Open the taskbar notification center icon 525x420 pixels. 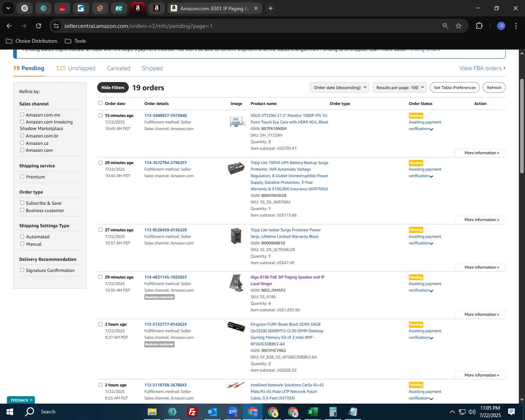pos(511,412)
